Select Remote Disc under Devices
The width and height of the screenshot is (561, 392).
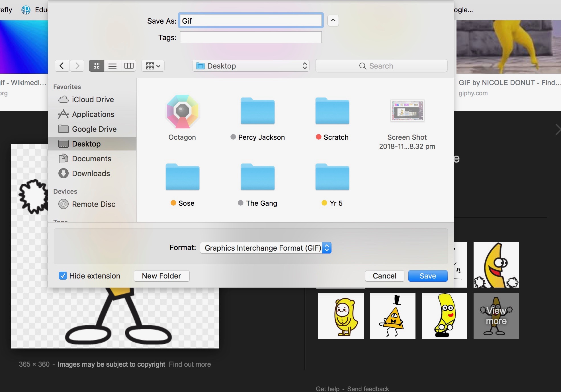[93, 204]
